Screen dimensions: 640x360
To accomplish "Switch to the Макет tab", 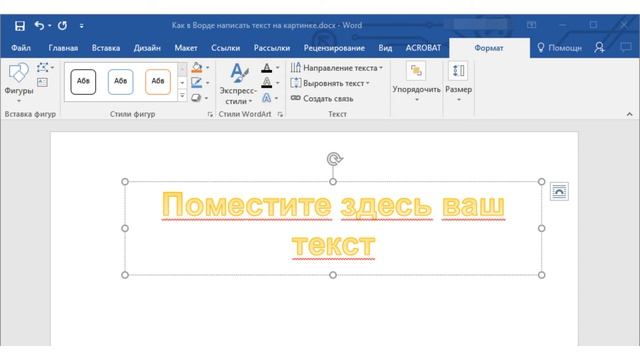I will point(186,48).
